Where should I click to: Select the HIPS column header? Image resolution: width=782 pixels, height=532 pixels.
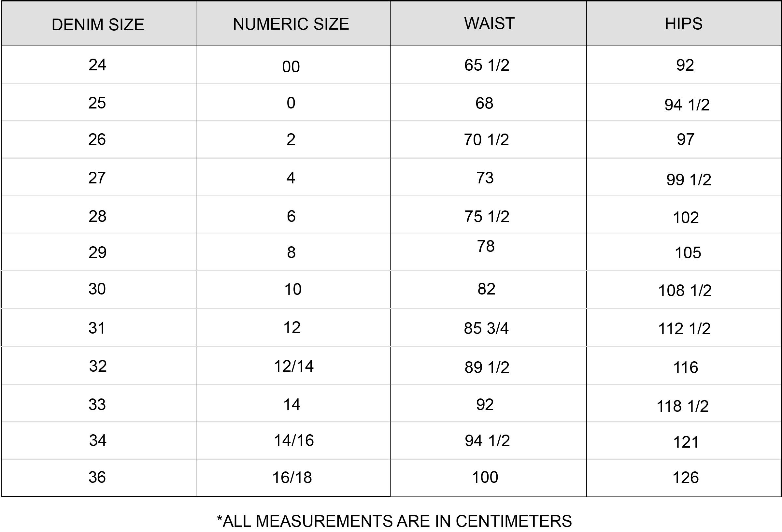click(683, 23)
